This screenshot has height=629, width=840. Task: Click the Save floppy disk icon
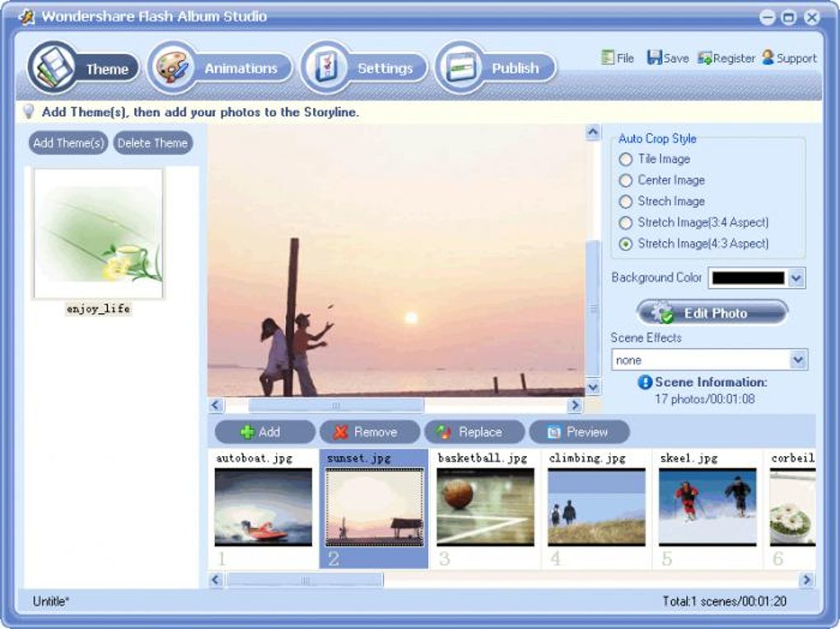[x=654, y=58]
